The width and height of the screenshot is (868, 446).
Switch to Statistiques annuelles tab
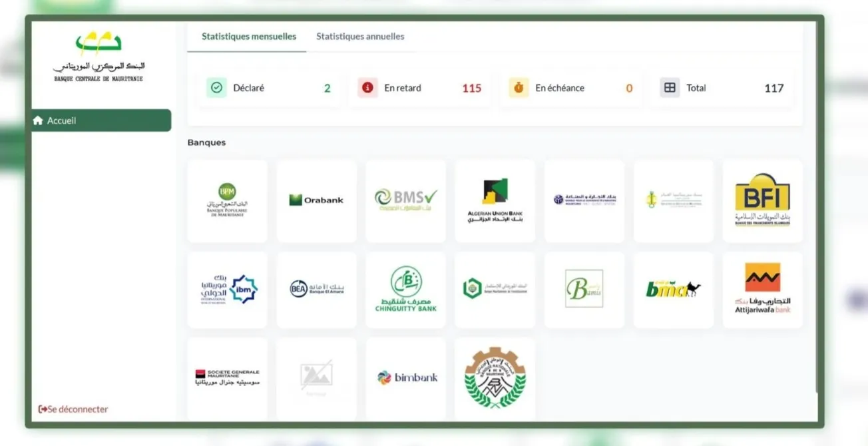click(x=360, y=37)
